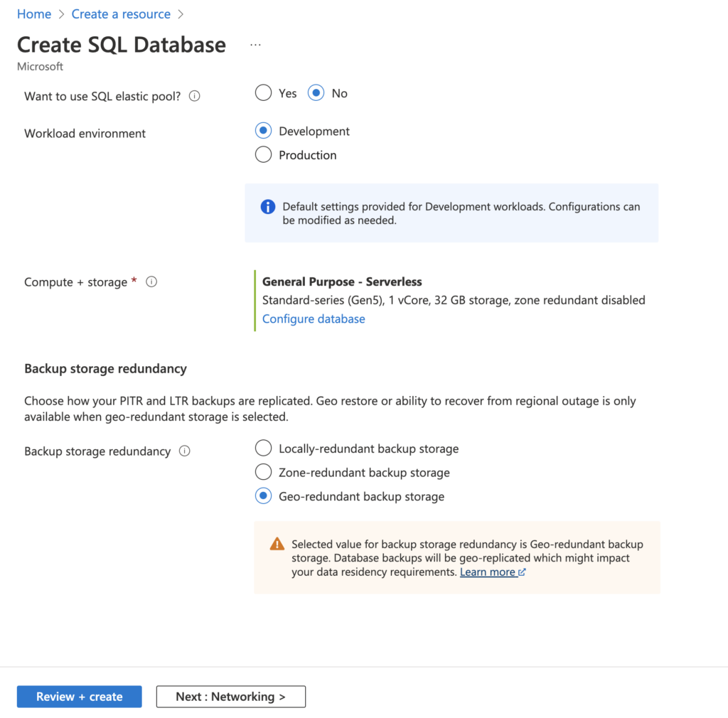This screenshot has height=718, width=728.
Task: Open Create a resource breadcrumb
Action: click(x=121, y=14)
